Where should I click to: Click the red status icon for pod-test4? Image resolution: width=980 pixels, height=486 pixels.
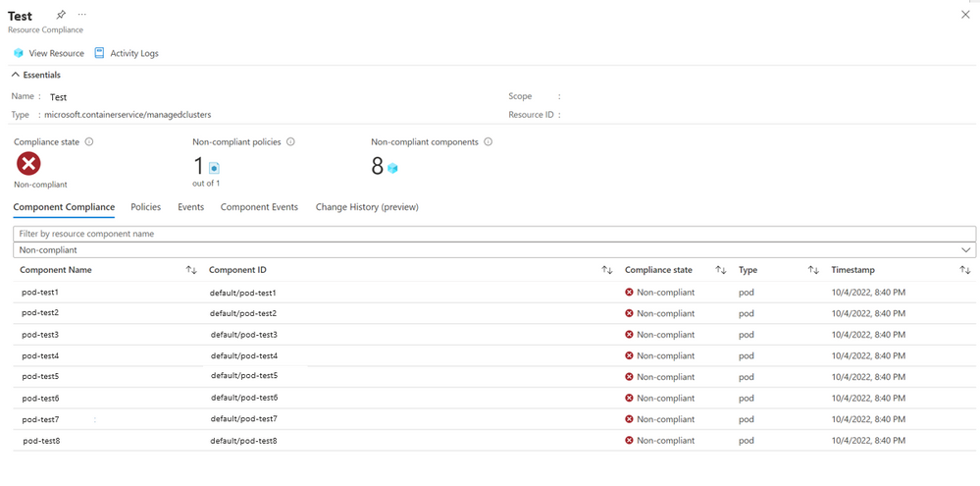point(630,355)
